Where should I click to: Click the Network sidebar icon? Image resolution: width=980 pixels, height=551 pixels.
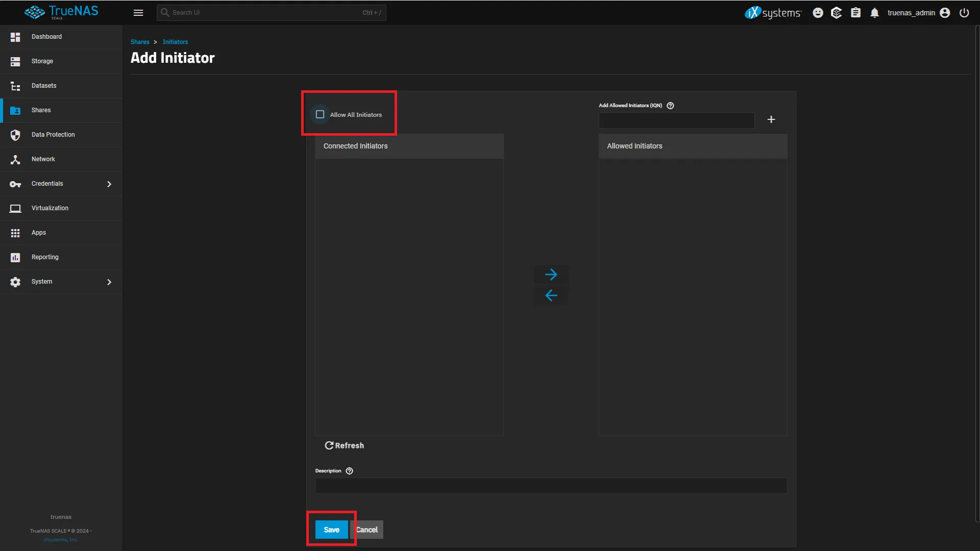[15, 159]
